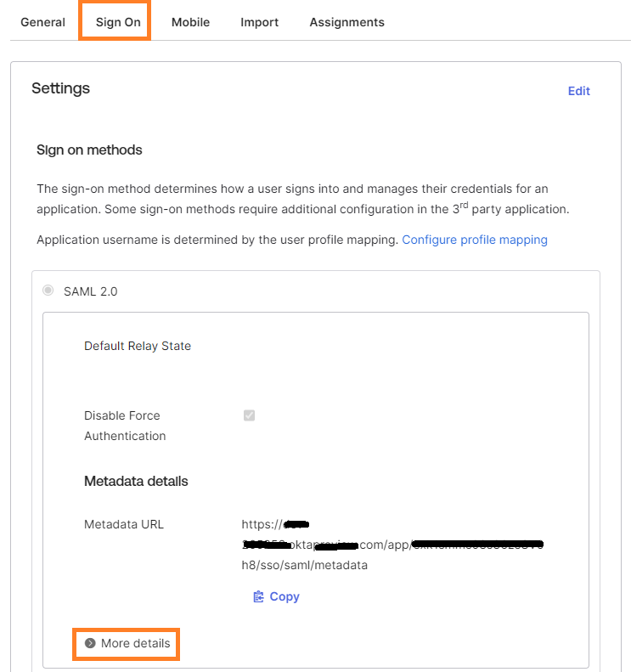631x672 pixels.
Task: Click the Default Relay State label
Action: click(138, 346)
